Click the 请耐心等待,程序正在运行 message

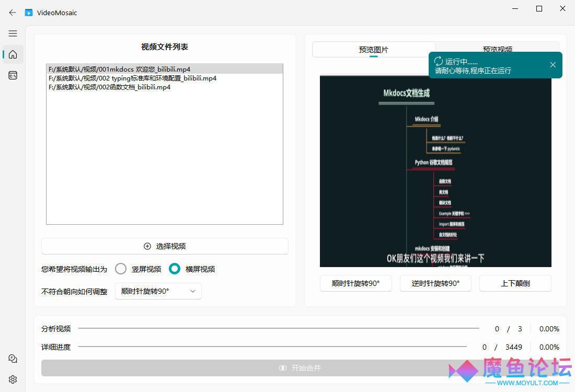tap(473, 71)
